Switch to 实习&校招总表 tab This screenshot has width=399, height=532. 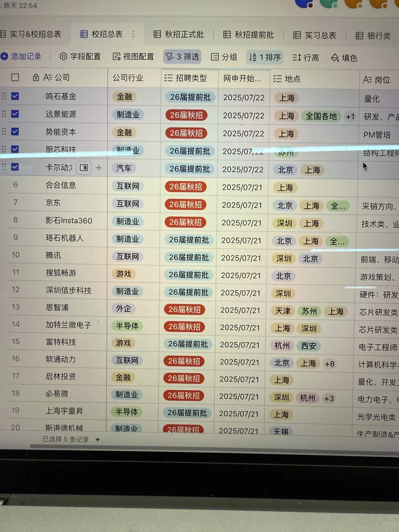click(31, 34)
